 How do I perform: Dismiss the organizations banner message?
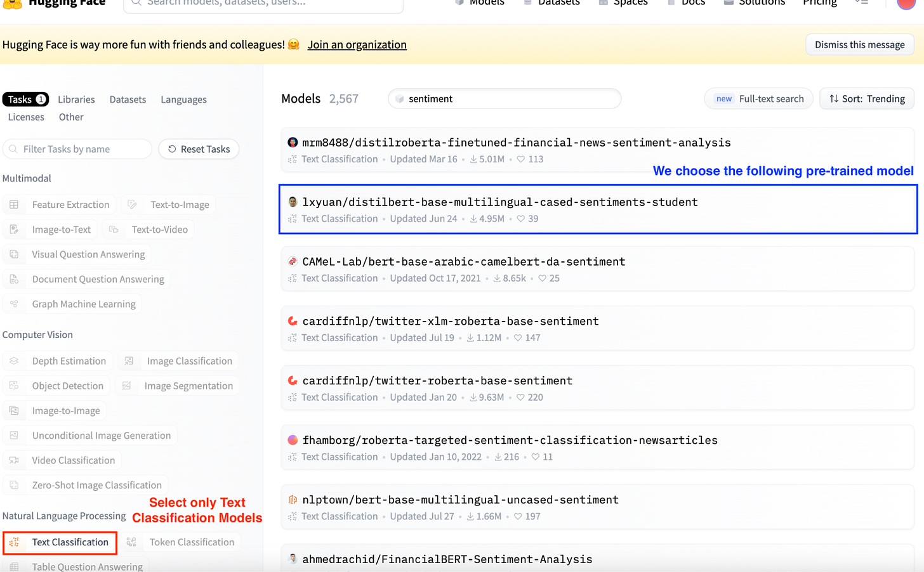point(859,44)
